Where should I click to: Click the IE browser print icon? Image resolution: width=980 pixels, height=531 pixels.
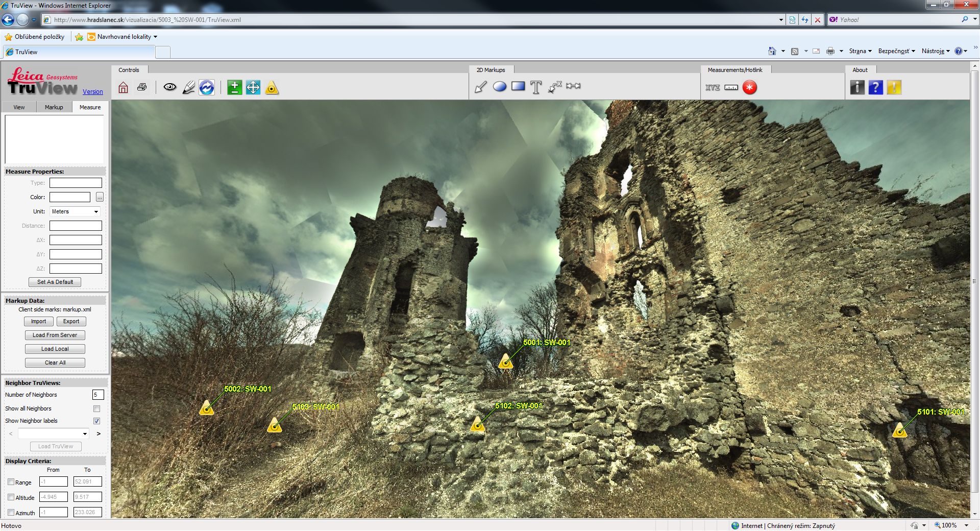[x=830, y=51]
